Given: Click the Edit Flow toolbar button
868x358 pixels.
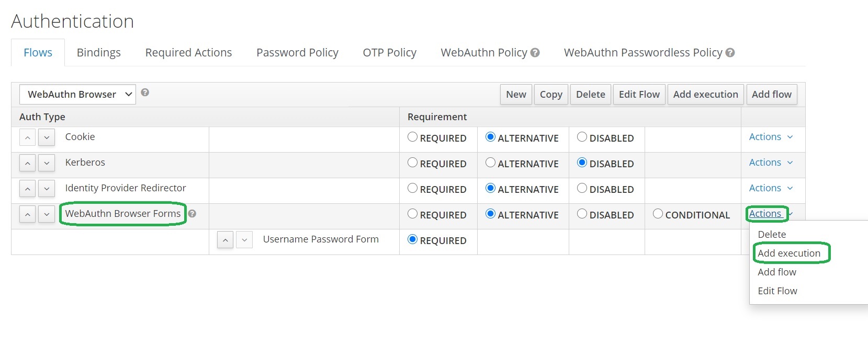Looking at the screenshot, I should pyautogui.click(x=639, y=95).
